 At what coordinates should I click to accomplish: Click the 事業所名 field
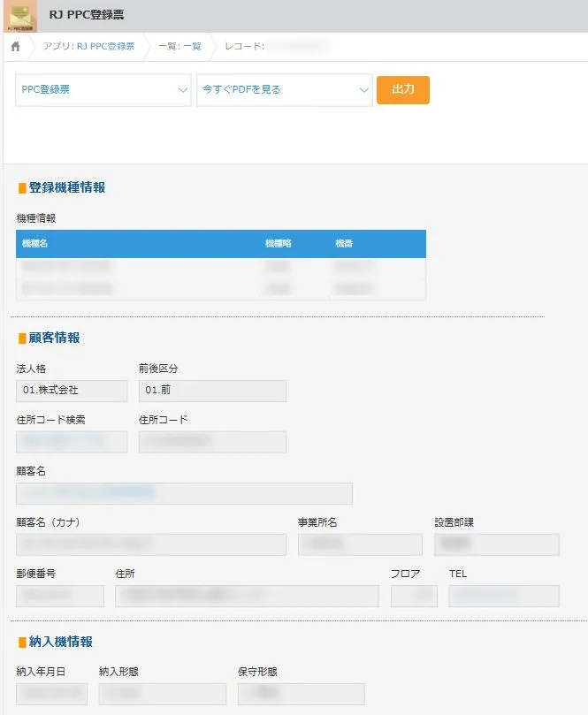click(360, 544)
